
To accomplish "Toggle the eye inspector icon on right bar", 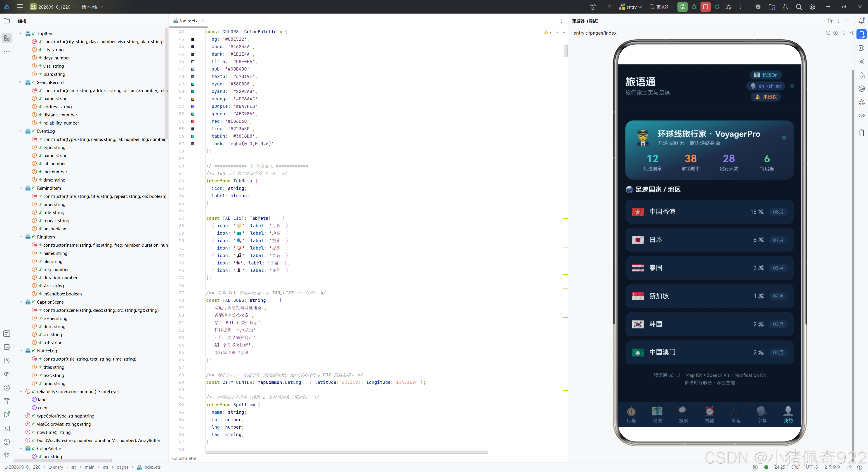I will tap(862, 116).
